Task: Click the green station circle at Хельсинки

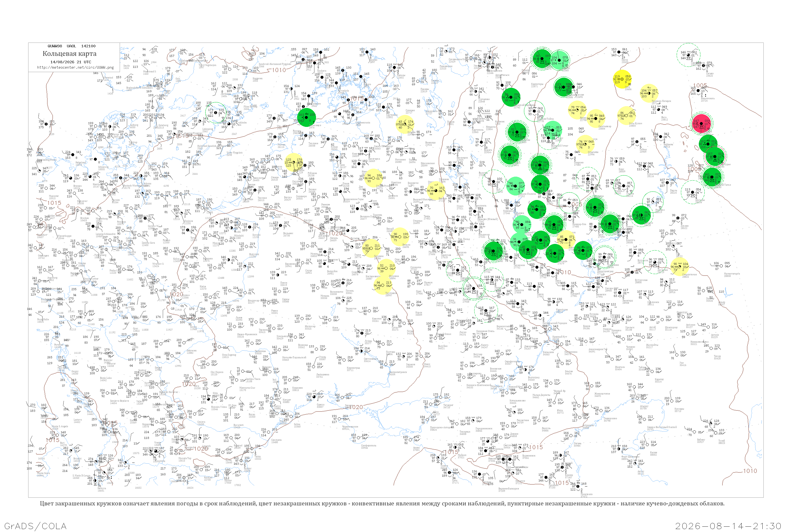Action: [x=306, y=117]
